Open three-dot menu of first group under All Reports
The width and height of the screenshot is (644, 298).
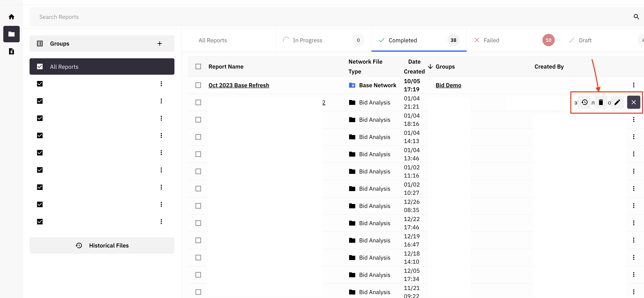click(x=161, y=84)
